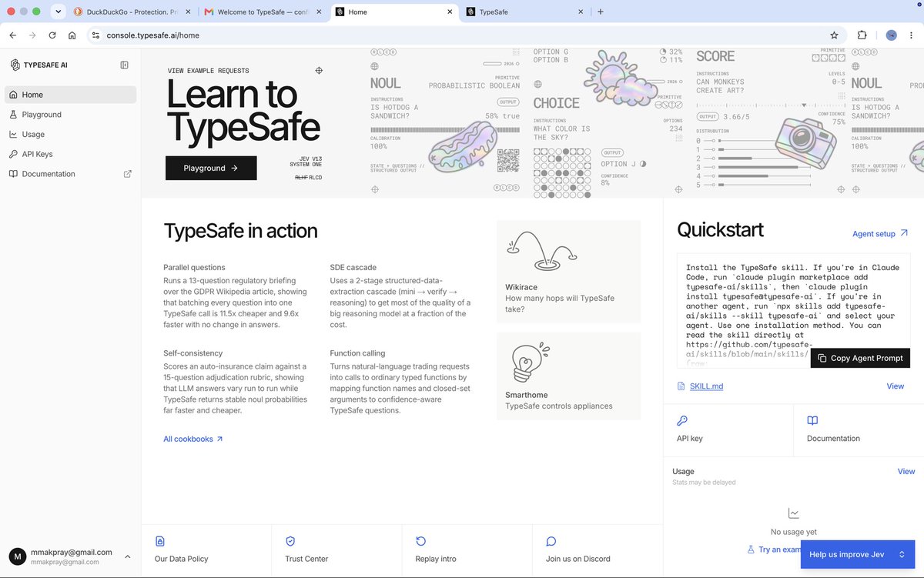Open the browser extensions puzzle icon

(862, 35)
